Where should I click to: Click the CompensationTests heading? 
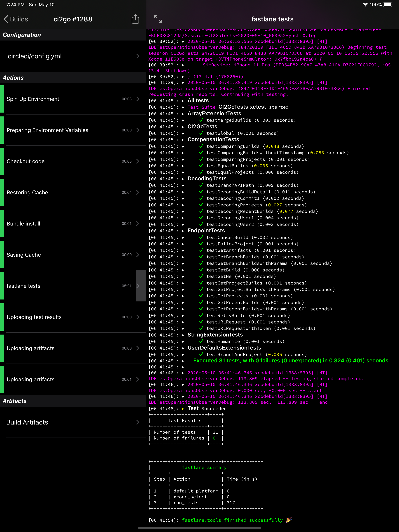pos(213,139)
